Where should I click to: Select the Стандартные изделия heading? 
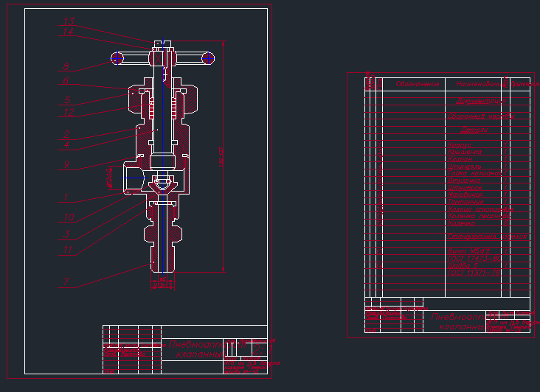(x=487, y=237)
